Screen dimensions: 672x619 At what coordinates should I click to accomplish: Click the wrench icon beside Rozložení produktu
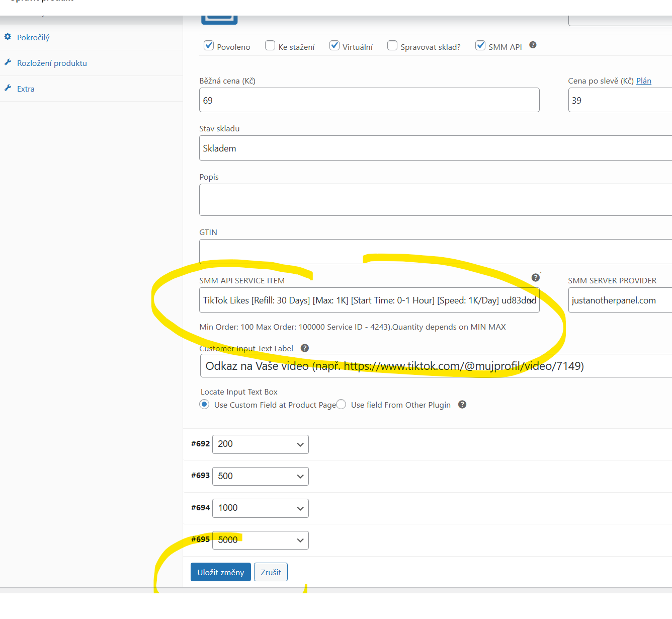[8, 62]
